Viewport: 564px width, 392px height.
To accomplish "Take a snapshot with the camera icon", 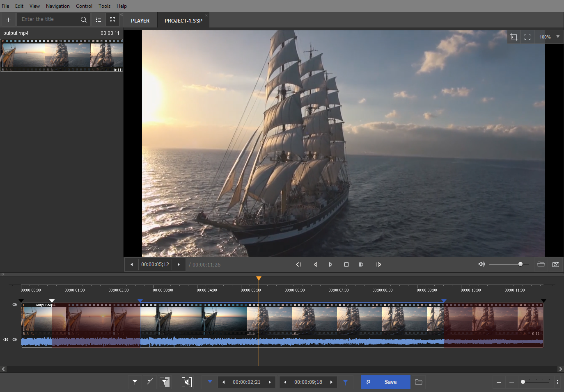I will coord(556,264).
